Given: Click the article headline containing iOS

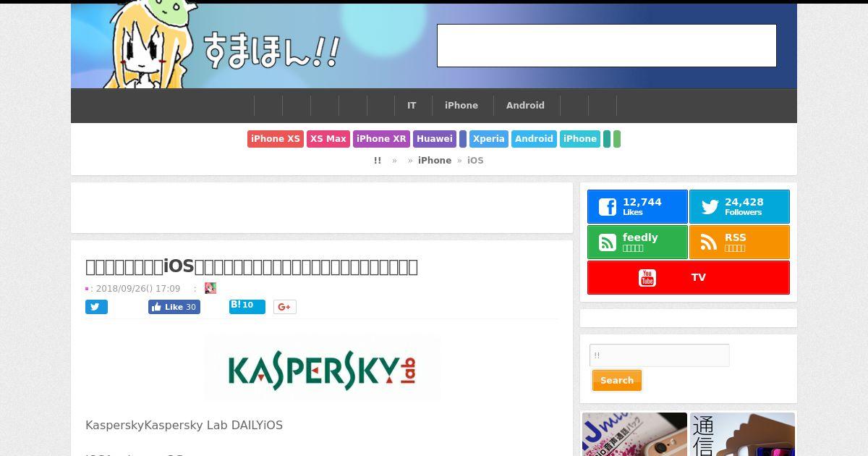Looking at the screenshot, I should point(252,266).
